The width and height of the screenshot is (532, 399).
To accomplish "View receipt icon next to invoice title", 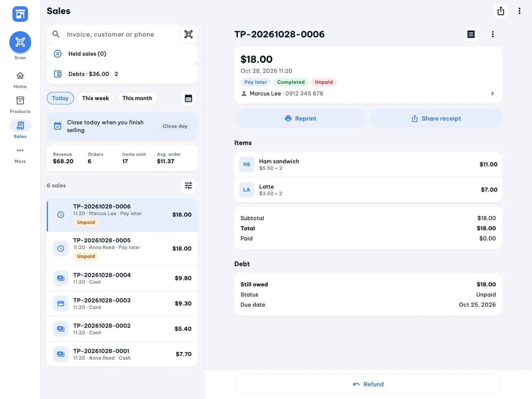I will [x=471, y=34].
